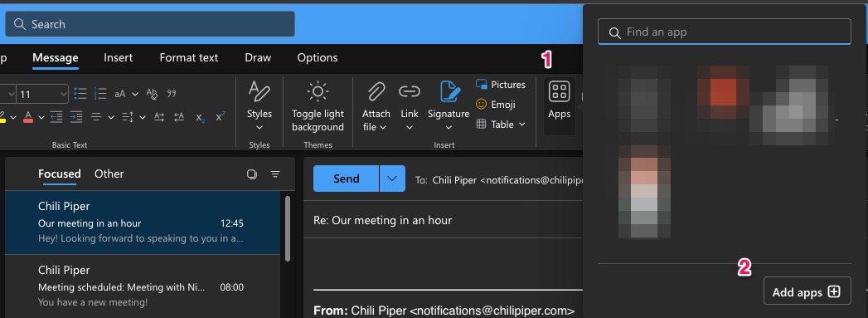The image size is (868, 318).
Task: Switch to the Other inbox tab
Action: [109, 174]
